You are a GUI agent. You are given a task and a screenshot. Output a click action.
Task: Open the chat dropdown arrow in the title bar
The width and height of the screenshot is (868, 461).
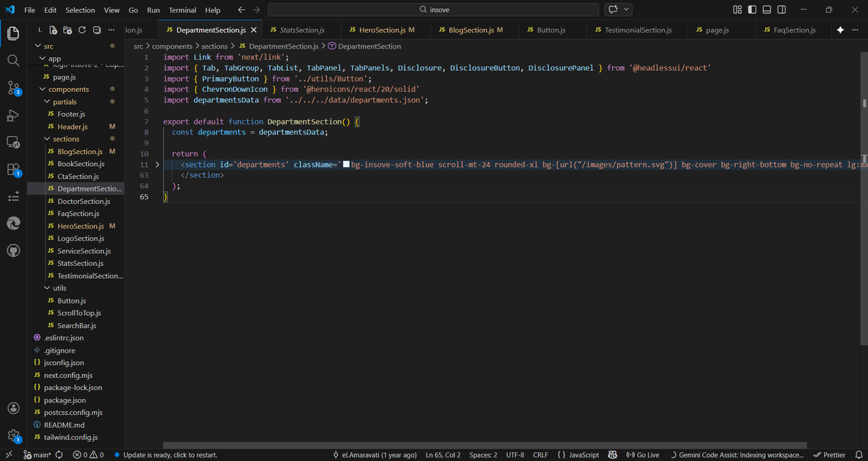coord(626,10)
